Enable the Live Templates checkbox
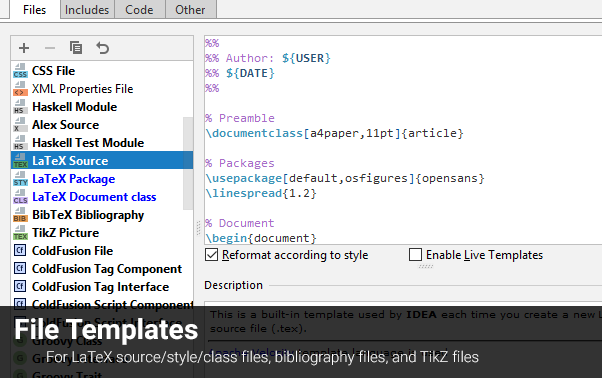This screenshot has height=378, width=602. point(415,255)
